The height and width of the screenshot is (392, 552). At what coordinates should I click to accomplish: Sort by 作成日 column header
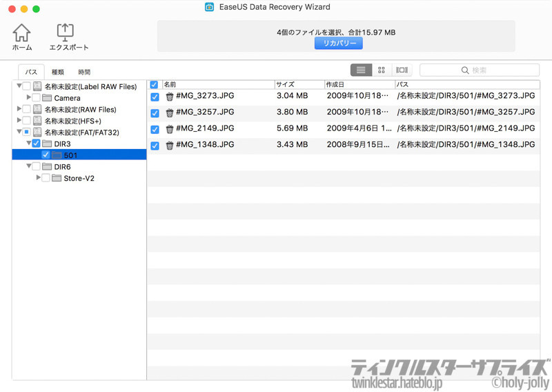(x=359, y=84)
